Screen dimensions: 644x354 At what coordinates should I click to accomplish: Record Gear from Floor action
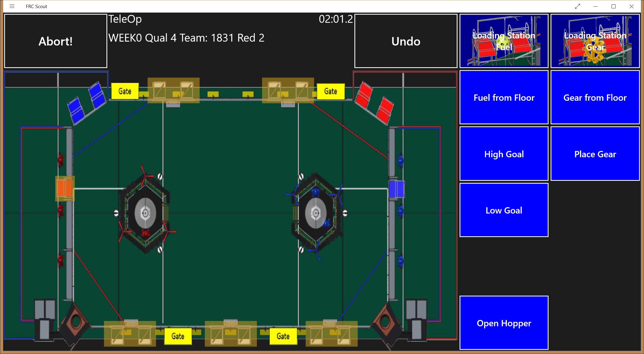click(595, 98)
